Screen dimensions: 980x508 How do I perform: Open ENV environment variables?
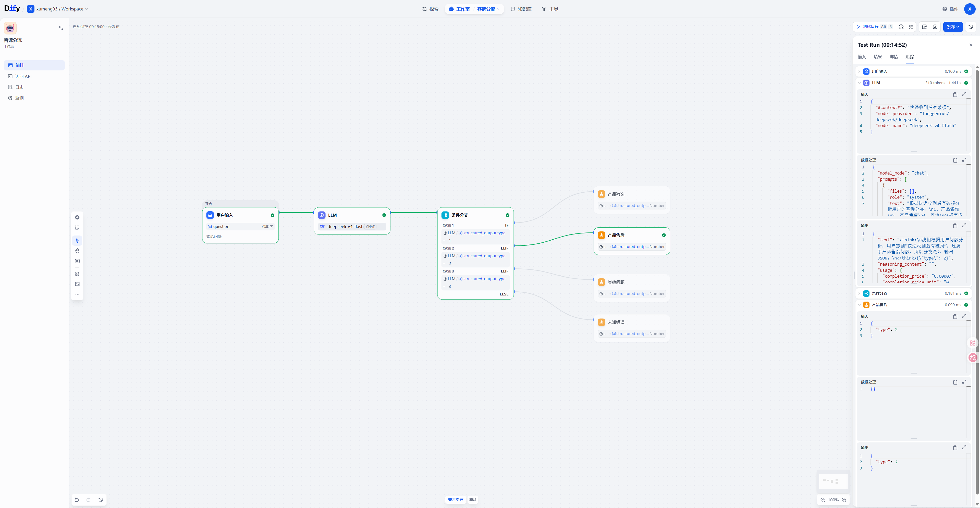pos(924,27)
